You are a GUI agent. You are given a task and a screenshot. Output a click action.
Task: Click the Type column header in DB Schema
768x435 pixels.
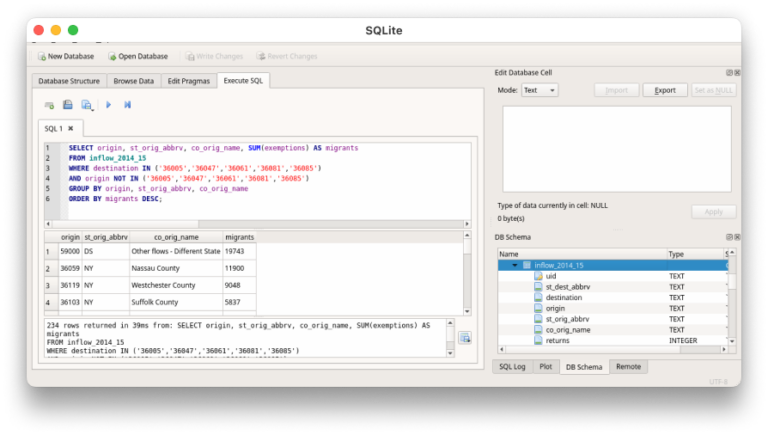[x=696, y=254]
